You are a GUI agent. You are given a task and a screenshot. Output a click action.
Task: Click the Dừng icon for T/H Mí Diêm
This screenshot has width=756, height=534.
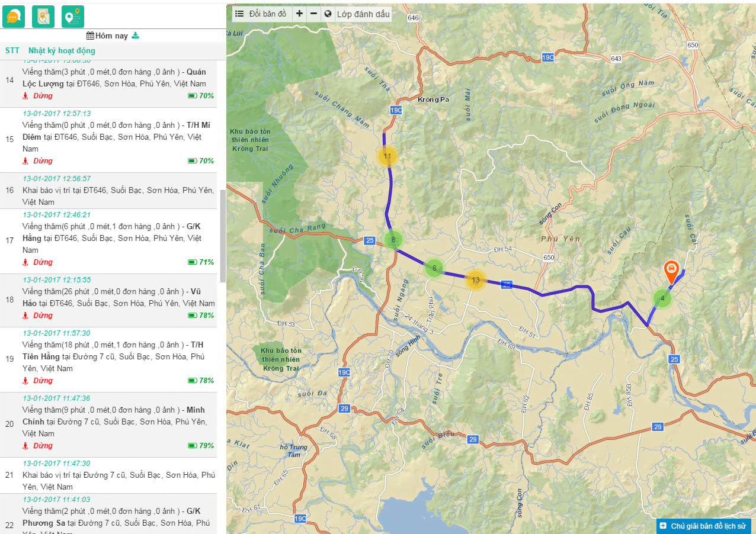[25, 160]
